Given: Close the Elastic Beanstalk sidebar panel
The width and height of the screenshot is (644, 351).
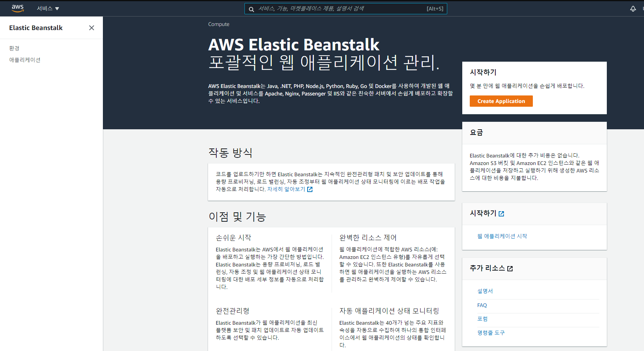Looking at the screenshot, I should pos(92,28).
